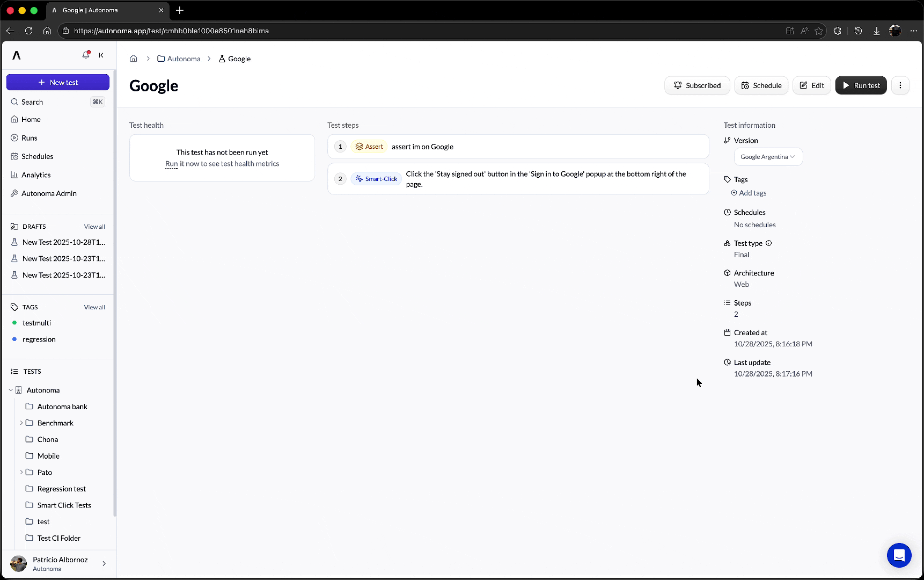Open the Analytics section
Image resolution: width=924 pixels, height=580 pixels.
pos(36,175)
